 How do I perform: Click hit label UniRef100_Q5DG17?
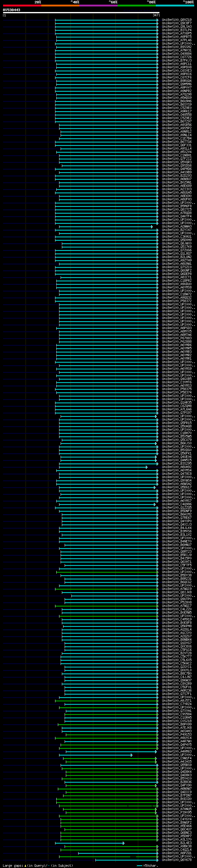[177, 487]
